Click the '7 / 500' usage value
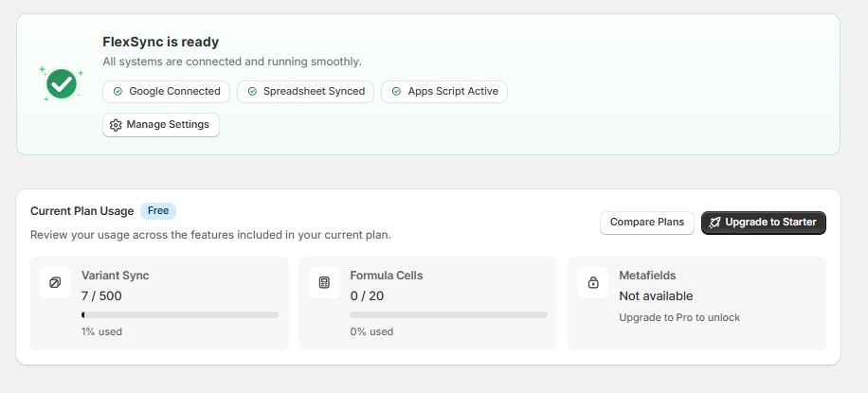Viewport: 868px width, 393px height. pyautogui.click(x=101, y=296)
